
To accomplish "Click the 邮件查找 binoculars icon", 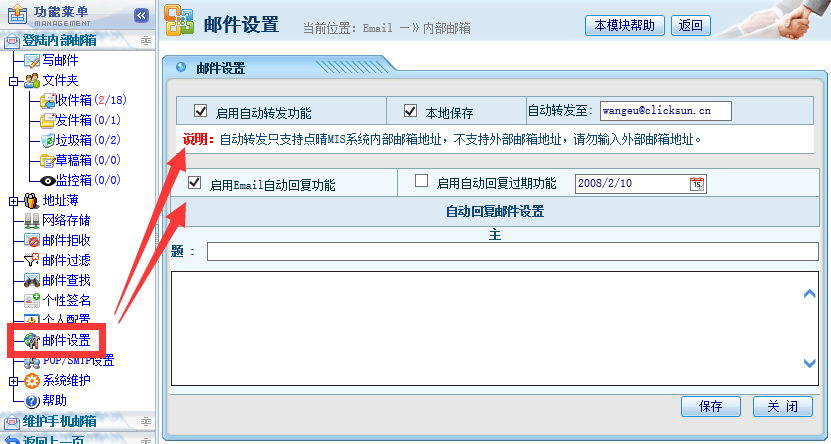I will coord(32,280).
